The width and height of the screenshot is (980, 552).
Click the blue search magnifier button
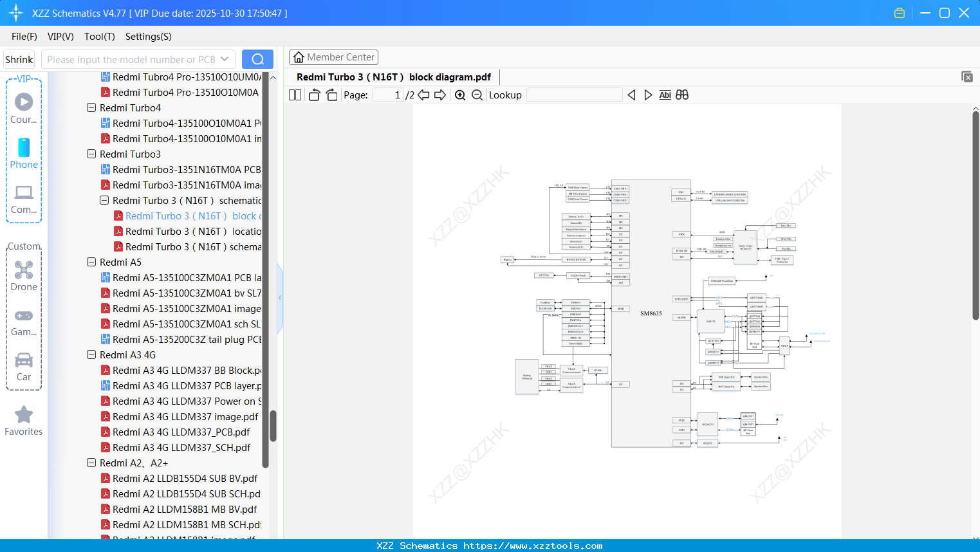coord(257,59)
